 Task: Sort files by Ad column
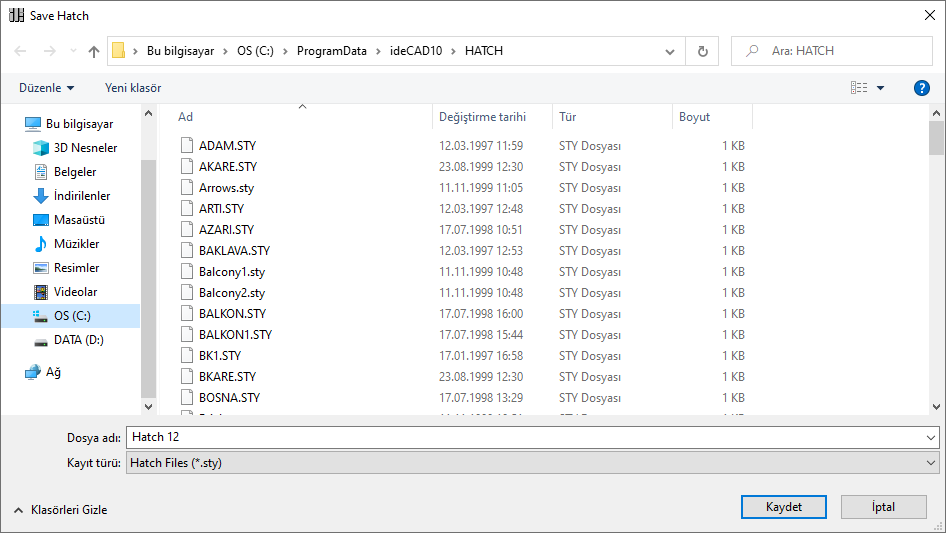click(185, 117)
